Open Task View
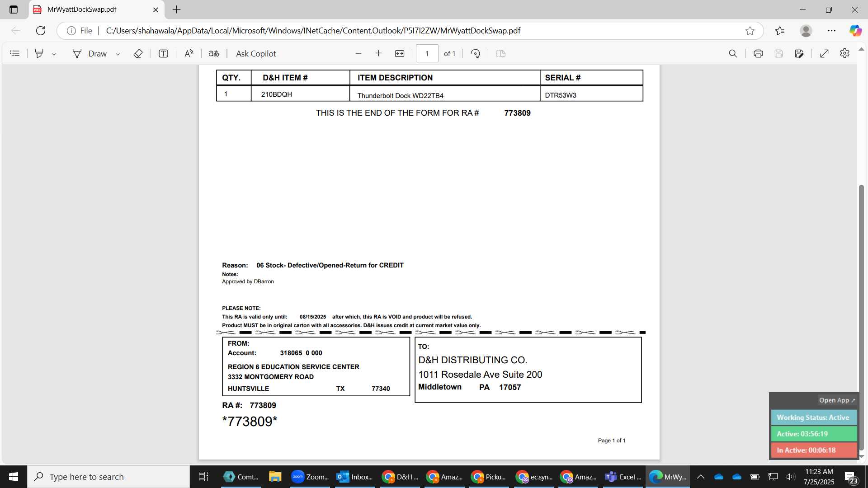This screenshot has height=488, width=868. 203,477
